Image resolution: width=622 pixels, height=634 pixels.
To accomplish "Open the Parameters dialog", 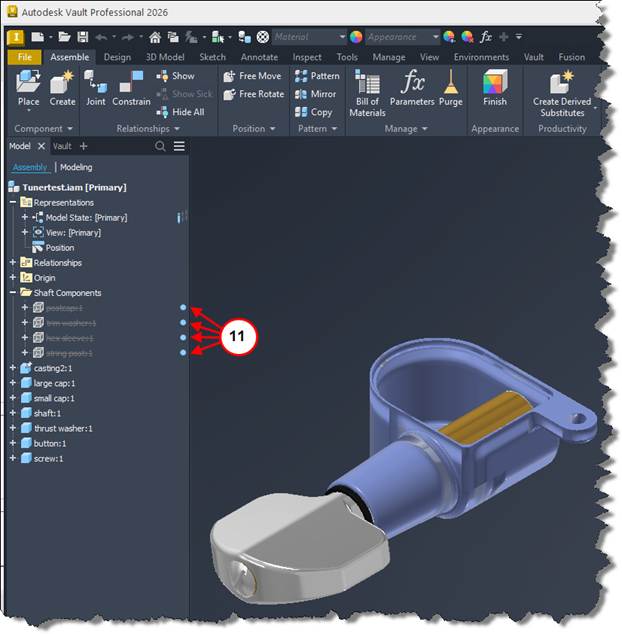I will point(412,88).
